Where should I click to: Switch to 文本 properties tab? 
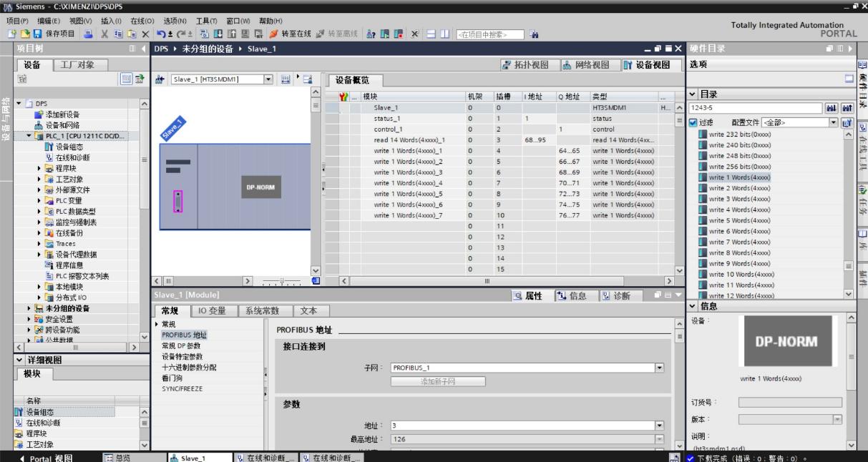click(310, 310)
